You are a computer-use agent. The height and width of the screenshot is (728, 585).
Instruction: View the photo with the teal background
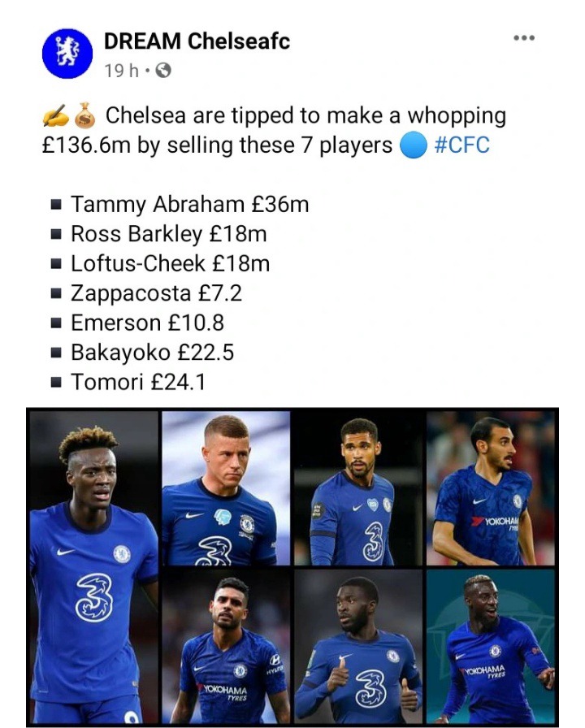491,646
